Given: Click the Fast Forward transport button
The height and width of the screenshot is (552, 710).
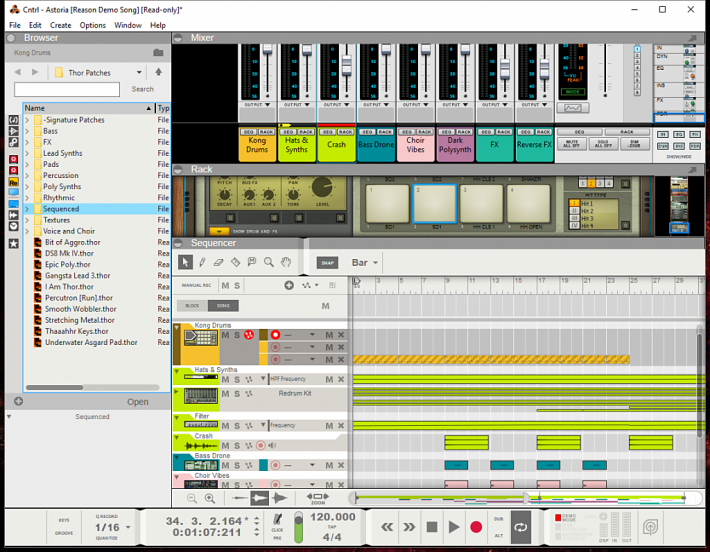Looking at the screenshot, I should [x=409, y=527].
